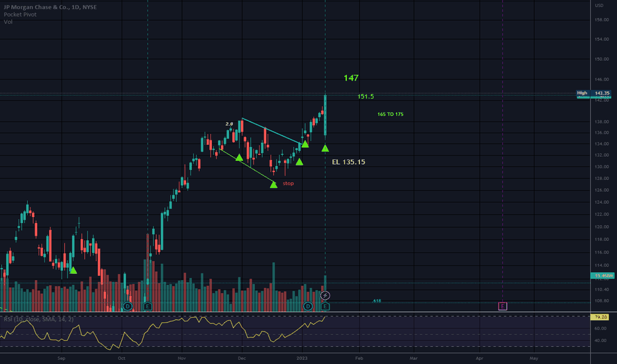Click the lightning bolt news icon

click(325, 296)
